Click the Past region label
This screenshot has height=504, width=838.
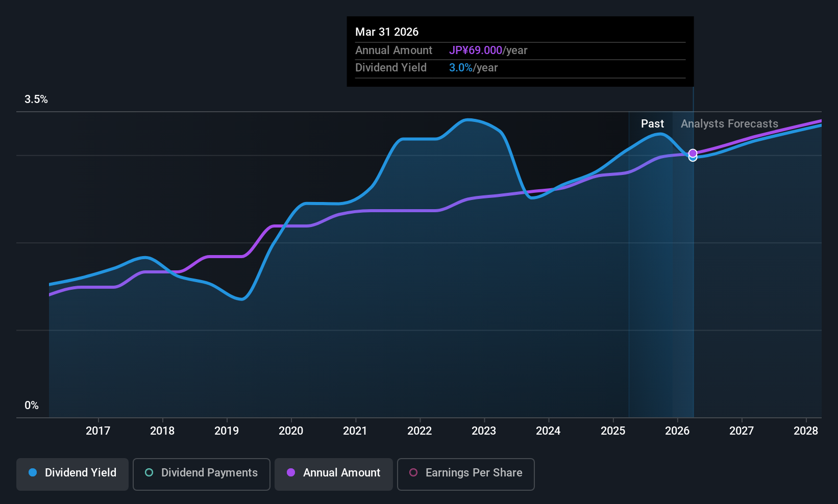tap(652, 124)
